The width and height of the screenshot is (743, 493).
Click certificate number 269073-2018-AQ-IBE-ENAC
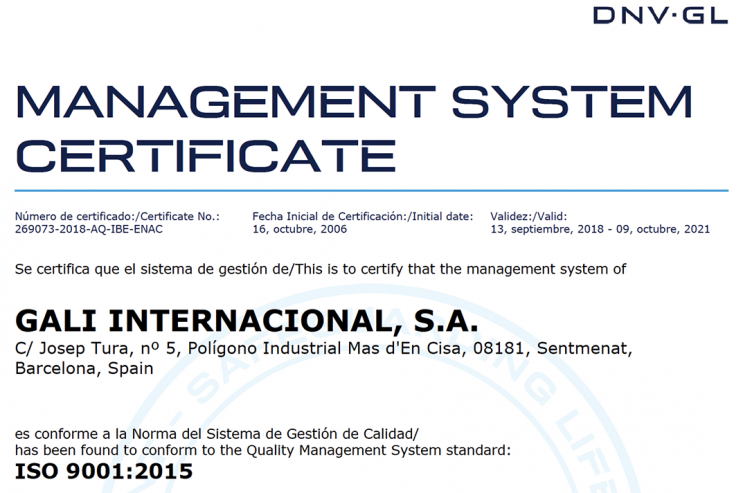89,229
